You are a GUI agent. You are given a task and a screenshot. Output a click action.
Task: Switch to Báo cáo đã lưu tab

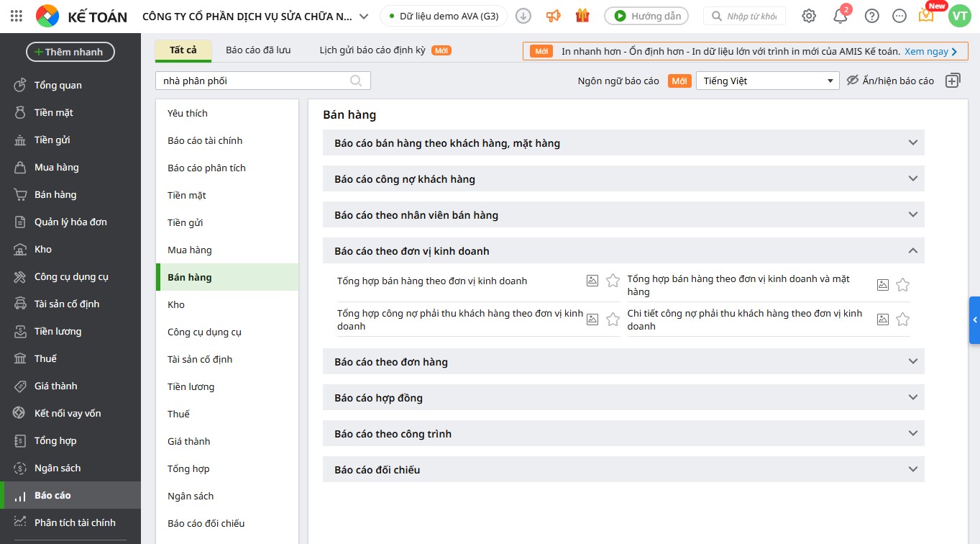pyautogui.click(x=258, y=50)
